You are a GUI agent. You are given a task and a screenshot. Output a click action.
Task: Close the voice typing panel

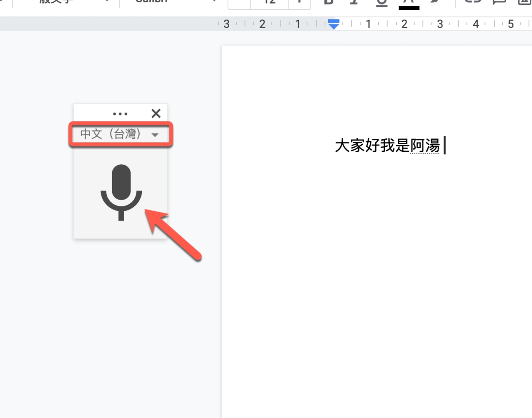[156, 114]
